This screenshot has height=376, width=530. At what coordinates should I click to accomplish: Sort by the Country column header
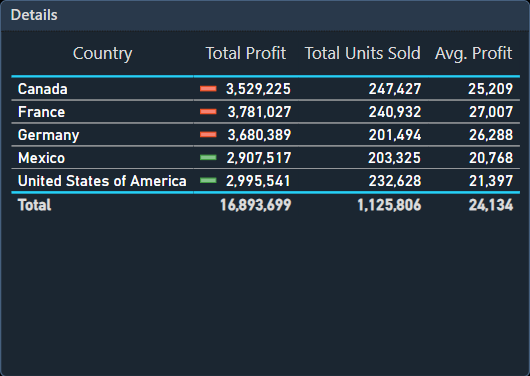pos(102,54)
